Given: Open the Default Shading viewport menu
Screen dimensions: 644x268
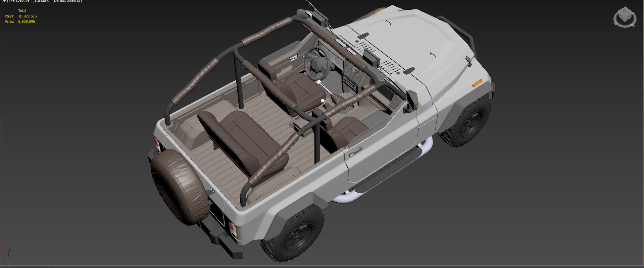Looking at the screenshot, I should 67,1.
